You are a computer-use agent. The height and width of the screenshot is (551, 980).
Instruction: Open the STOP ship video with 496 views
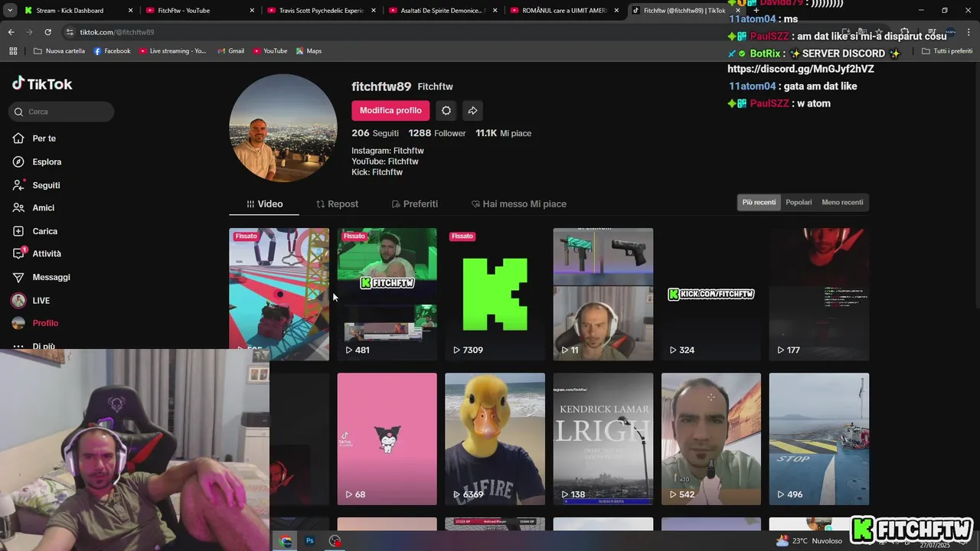819,439
